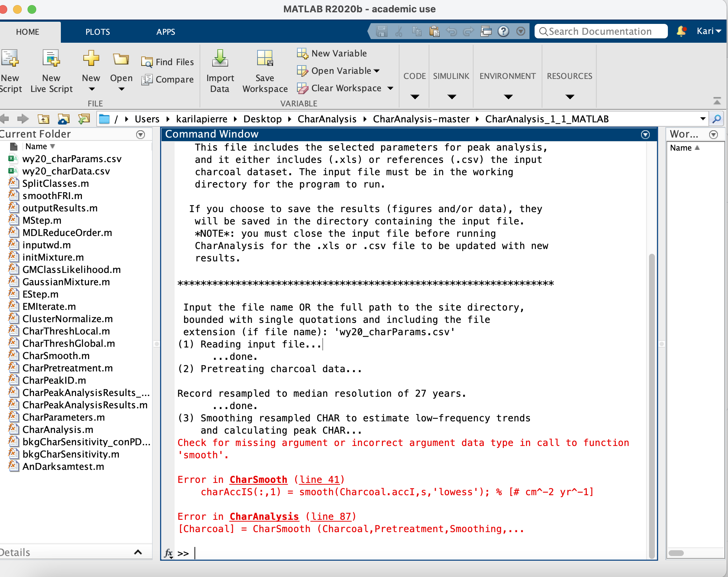Viewport: 728px width, 577px height.
Task: Click the New Variable icon
Action: (302, 54)
